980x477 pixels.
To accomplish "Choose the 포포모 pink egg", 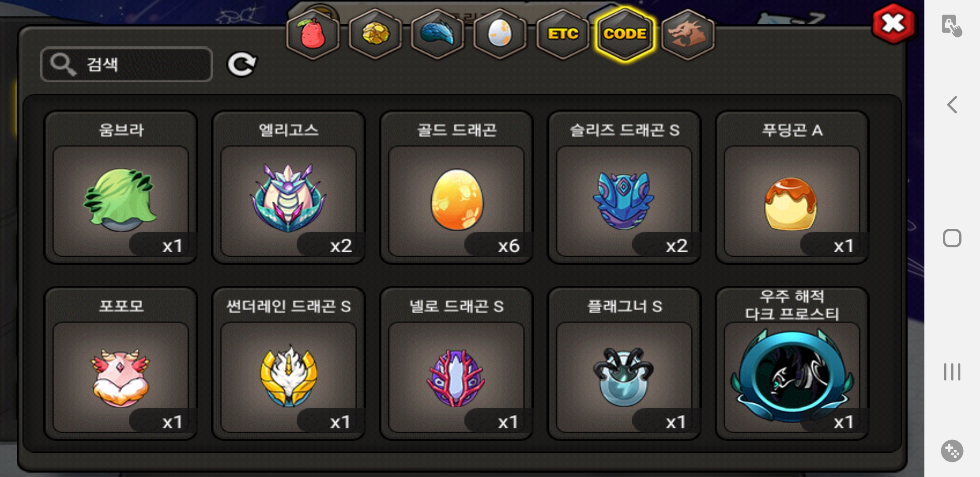I will 121,363.
